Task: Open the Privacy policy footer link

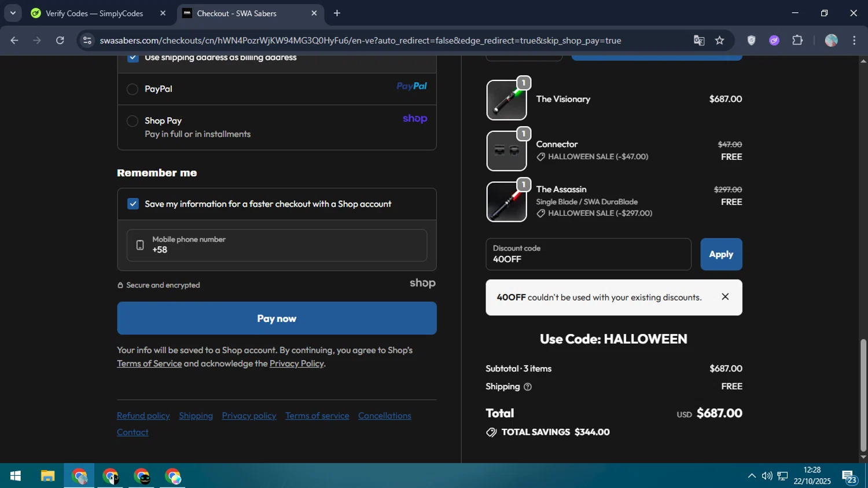Action: click(x=249, y=416)
